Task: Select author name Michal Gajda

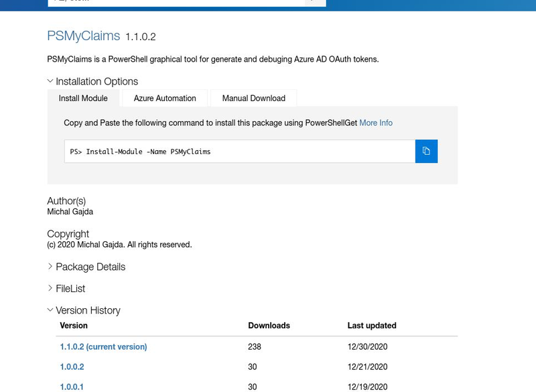Action: pos(70,212)
